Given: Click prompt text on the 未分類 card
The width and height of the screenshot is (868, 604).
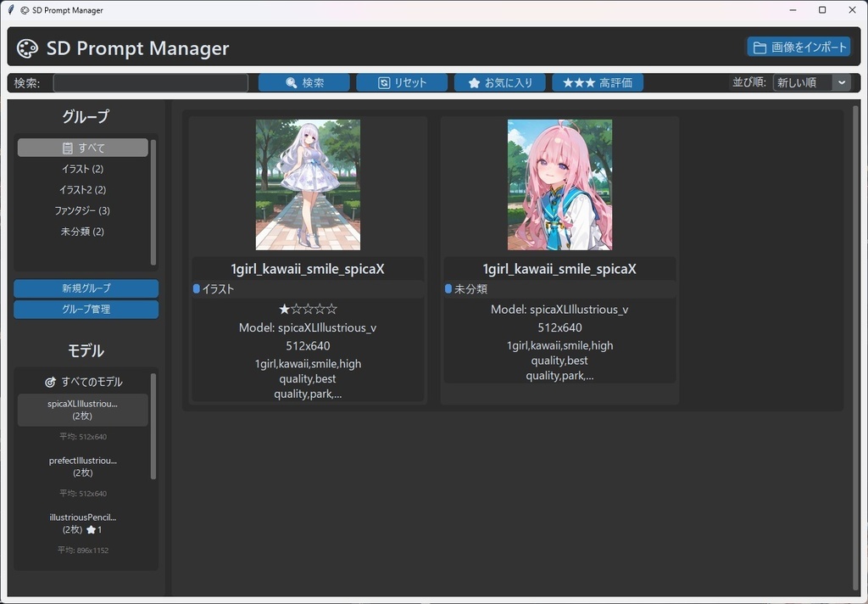Looking at the screenshot, I should (559, 361).
